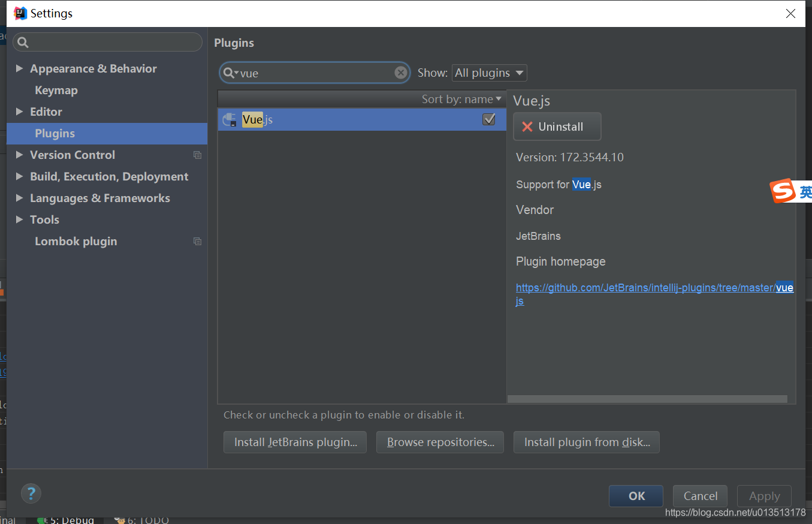The height and width of the screenshot is (524, 812).
Task: Click the Version: 172.3544.10 text
Action: tap(570, 157)
